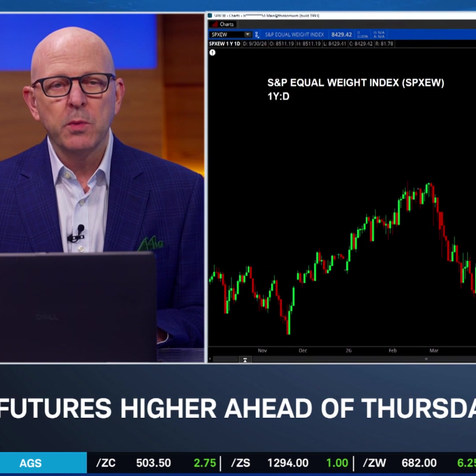This screenshot has height=476, width=476.
Task: Click the S&P EQUAL WEIGHT INDEX description
Action: click(294, 35)
